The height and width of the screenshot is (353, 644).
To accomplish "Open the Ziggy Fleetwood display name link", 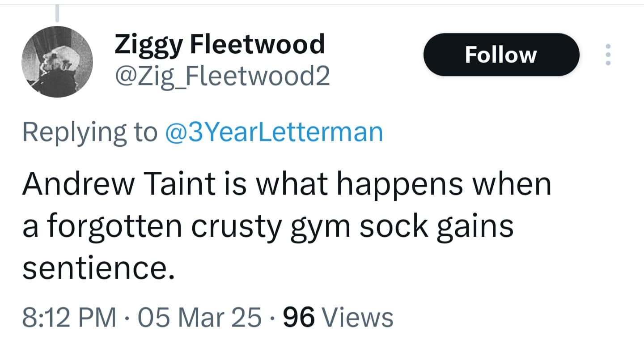I will [x=220, y=44].
